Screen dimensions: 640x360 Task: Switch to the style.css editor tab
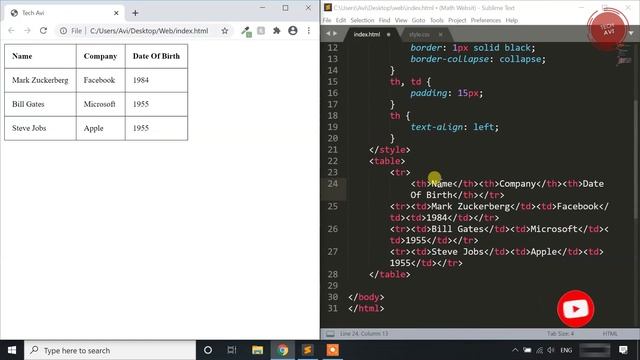tap(419, 34)
